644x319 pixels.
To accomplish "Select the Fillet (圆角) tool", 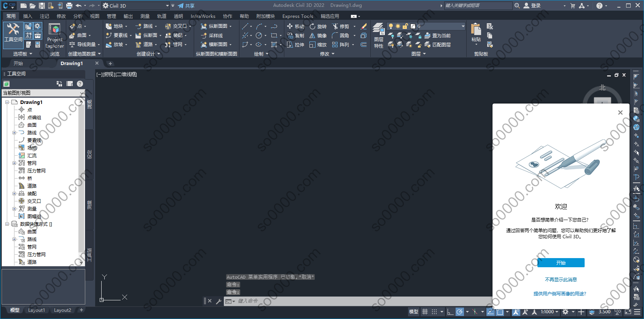I will [x=341, y=35].
